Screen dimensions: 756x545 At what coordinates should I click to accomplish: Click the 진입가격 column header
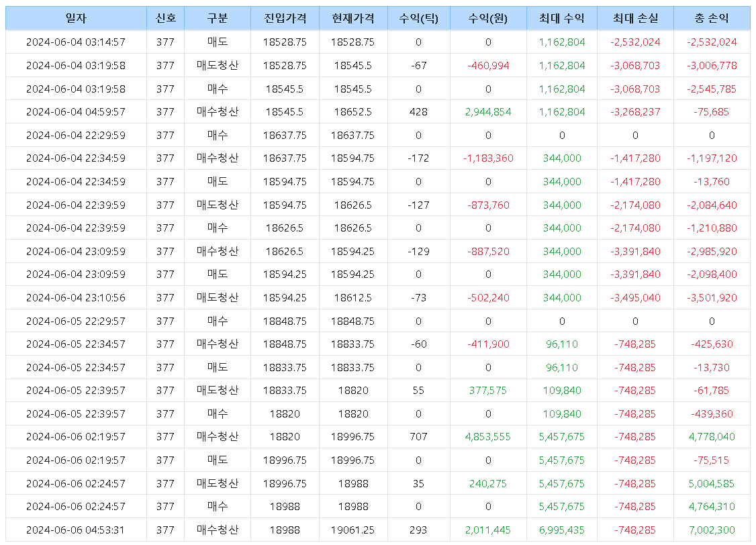[285, 19]
